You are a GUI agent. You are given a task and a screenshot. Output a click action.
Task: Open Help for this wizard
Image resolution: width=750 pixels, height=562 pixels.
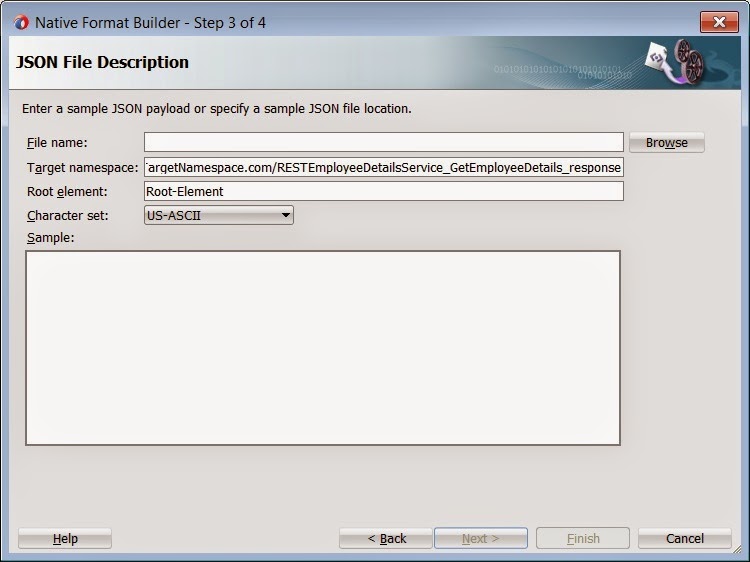click(65, 539)
